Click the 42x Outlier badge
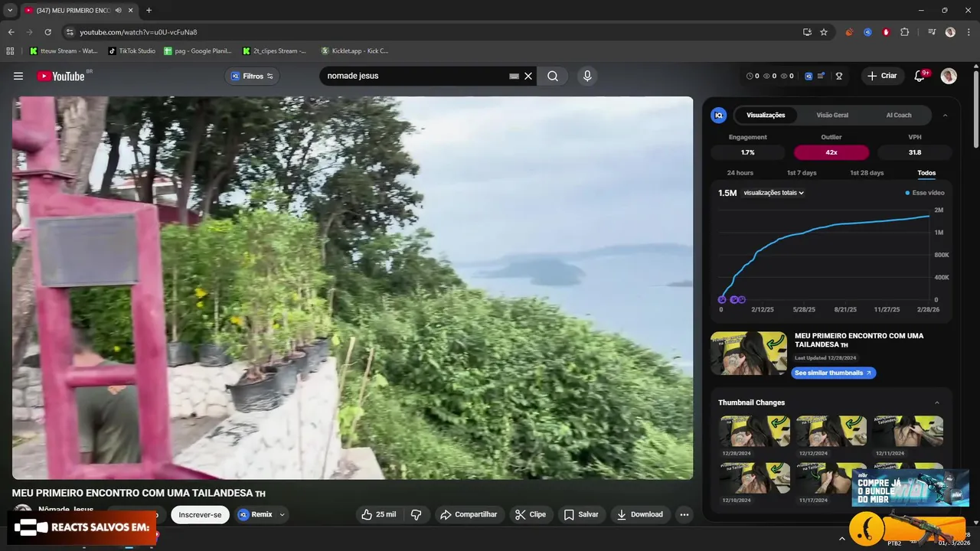The image size is (980, 551). coord(831,152)
